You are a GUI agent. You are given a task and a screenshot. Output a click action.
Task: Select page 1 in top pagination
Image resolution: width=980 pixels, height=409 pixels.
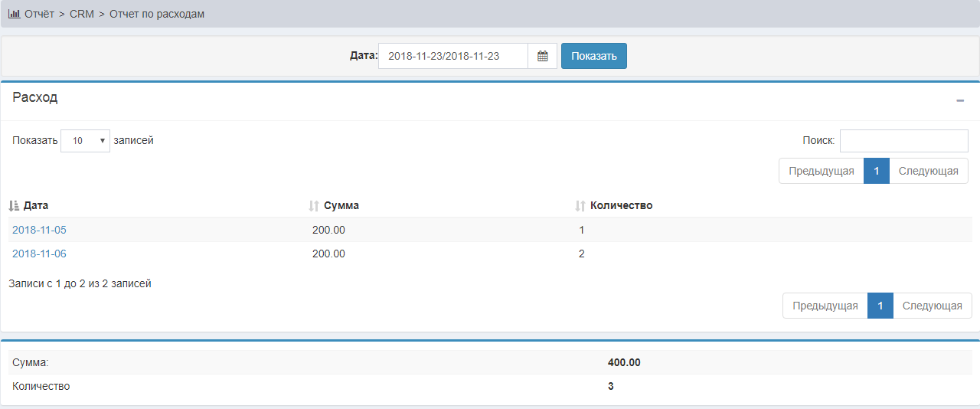pos(876,171)
